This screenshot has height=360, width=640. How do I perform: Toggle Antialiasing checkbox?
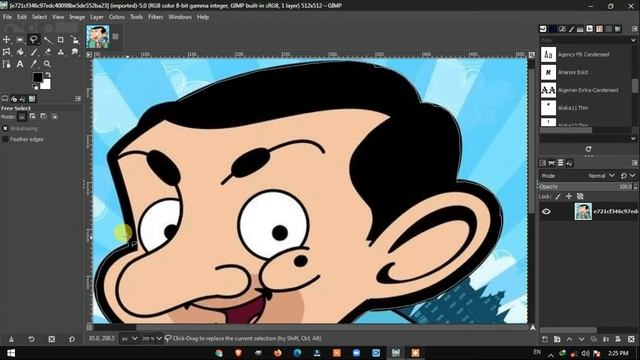pyautogui.click(x=5, y=129)
